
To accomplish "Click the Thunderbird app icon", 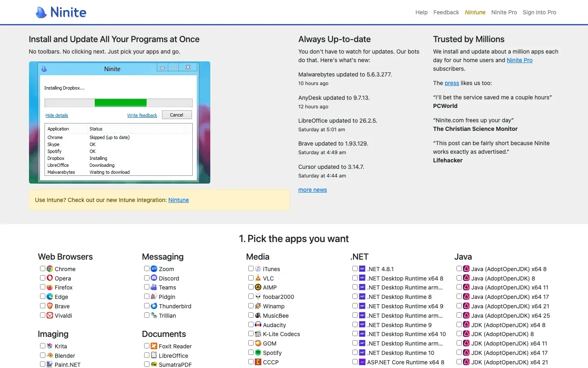I will click(154, 306).
